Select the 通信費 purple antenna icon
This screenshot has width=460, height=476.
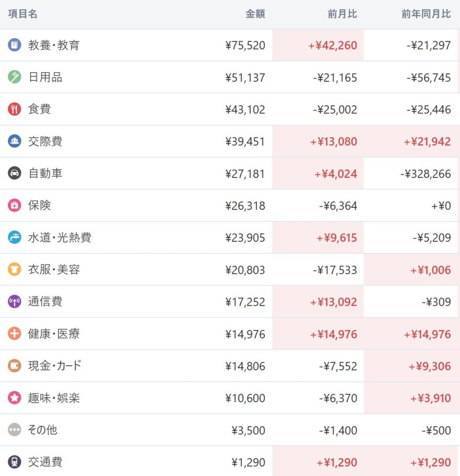[x=14, y=302]
